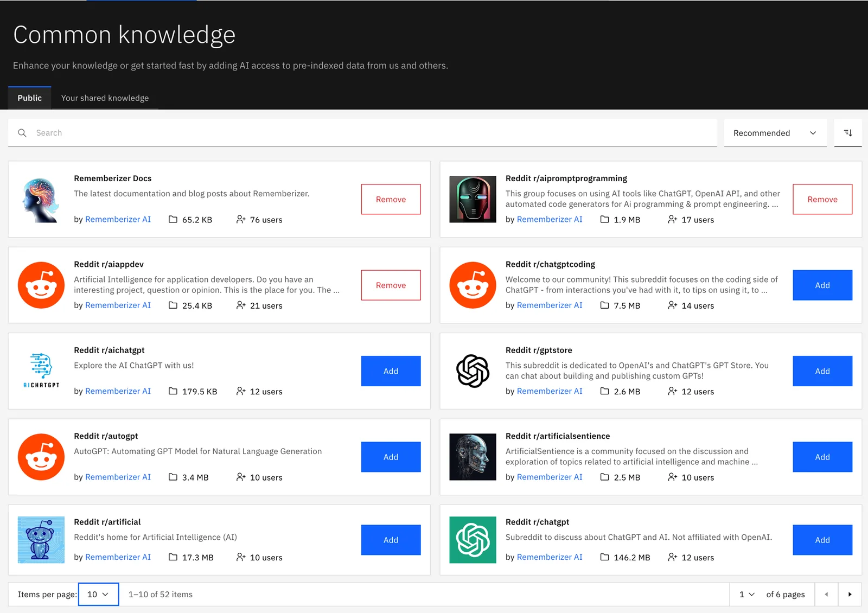Click the Reddit r/artificialsentience title
The height and width of the screenshot is (613, 868).
tap(558, 436)
